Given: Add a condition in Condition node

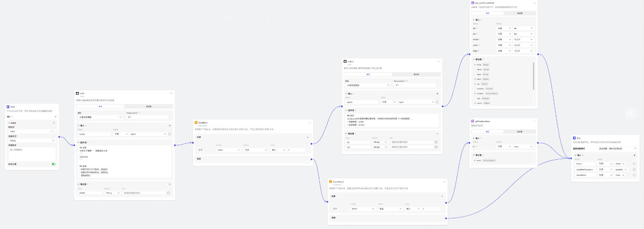Looking at the screenshot, I should point(308,137).
